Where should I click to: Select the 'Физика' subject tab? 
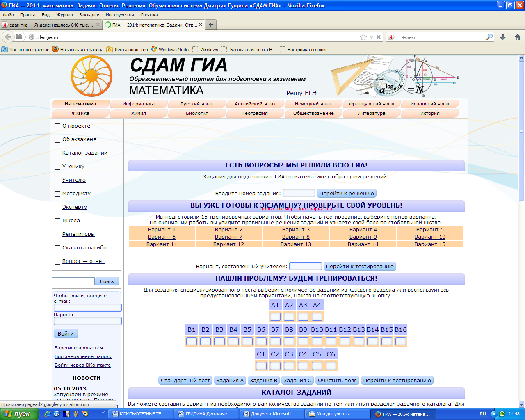click(80, 113)
